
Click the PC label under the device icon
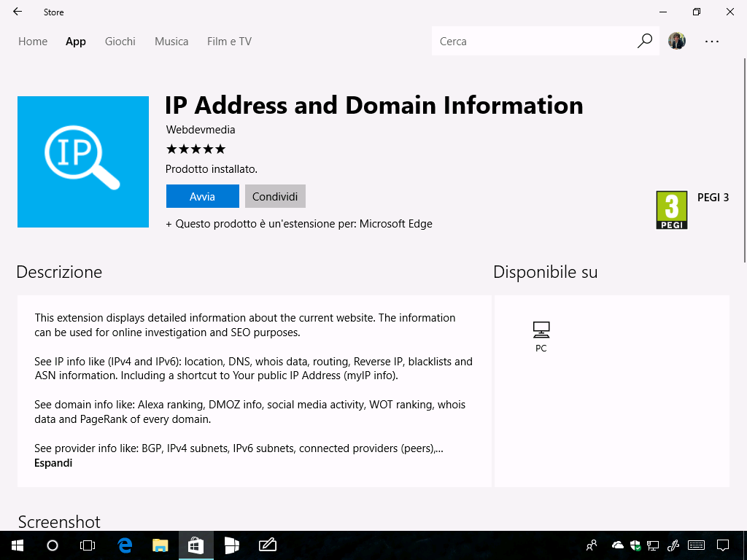(541, 348)
